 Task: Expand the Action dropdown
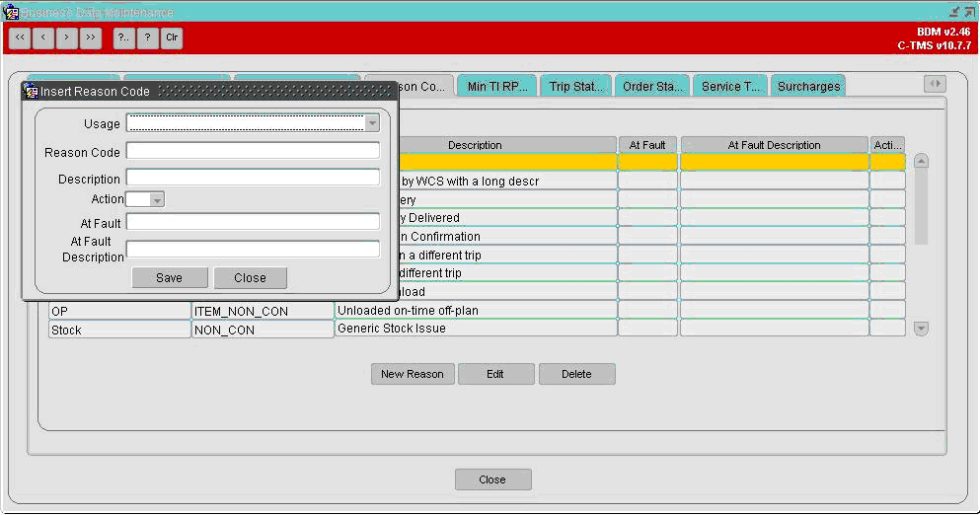pos(157,200)
